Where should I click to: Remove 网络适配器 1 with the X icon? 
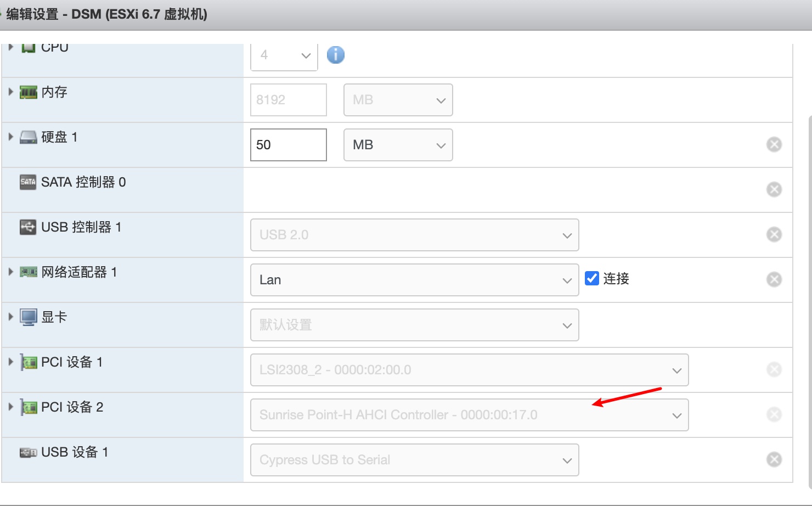pos(774,279)
